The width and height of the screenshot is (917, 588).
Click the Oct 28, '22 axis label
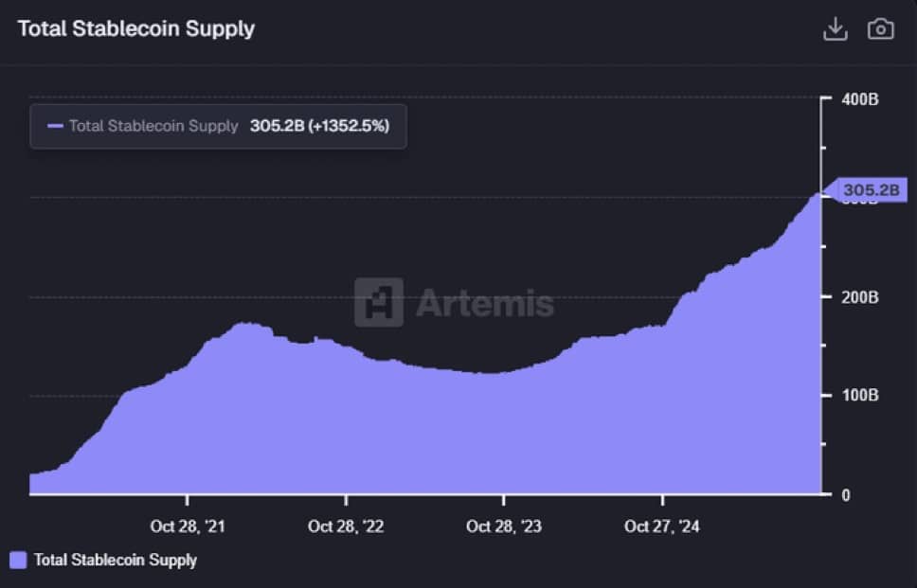point(346,526)
